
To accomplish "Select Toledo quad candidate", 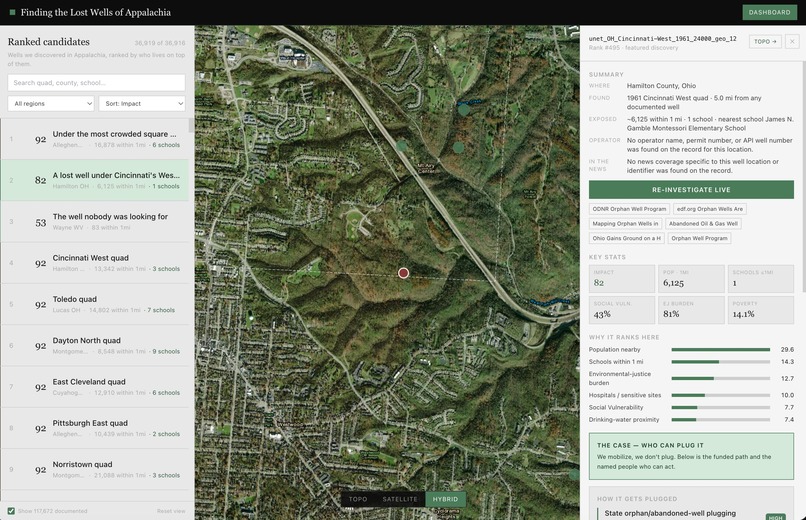I will pyautogui.click(x=95, y=304).
